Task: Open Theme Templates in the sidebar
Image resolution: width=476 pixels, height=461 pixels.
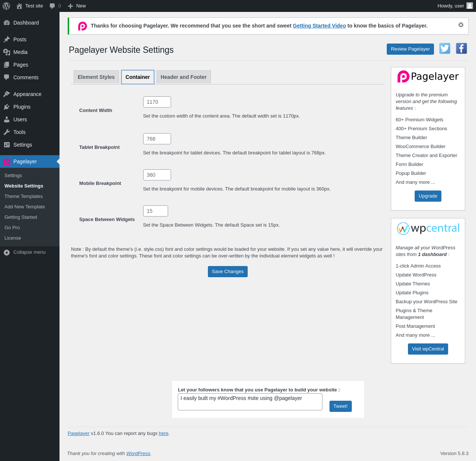Action: [x=23, y=196]
